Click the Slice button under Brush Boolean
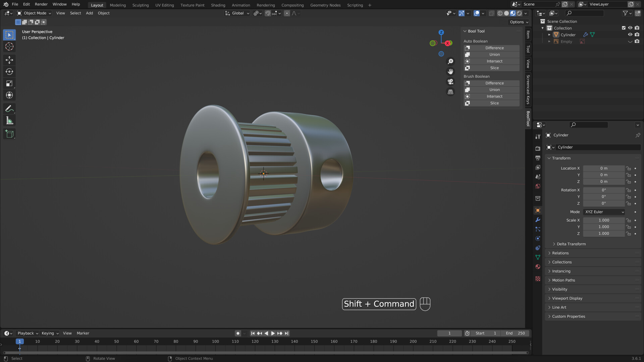This screenshot has height=362, width=644. click(x=494, y=103)
